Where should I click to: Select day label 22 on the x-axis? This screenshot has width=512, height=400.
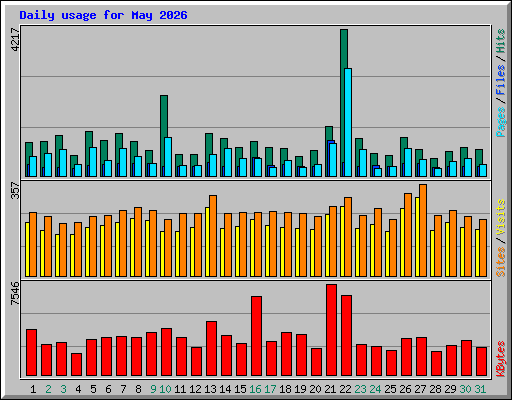click(x=345, y=389)
